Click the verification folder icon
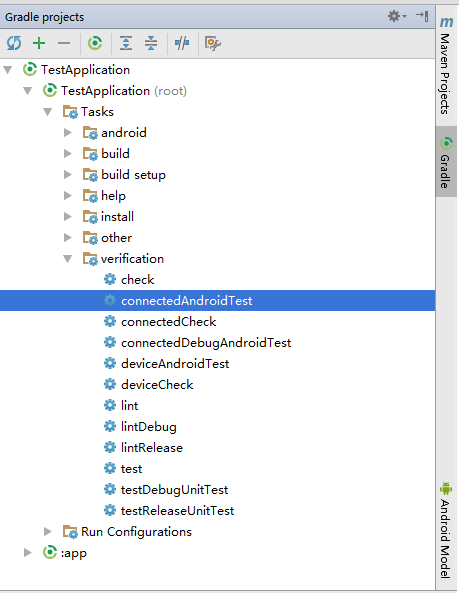Screen dimensions: 459x595 click(90, 259)
